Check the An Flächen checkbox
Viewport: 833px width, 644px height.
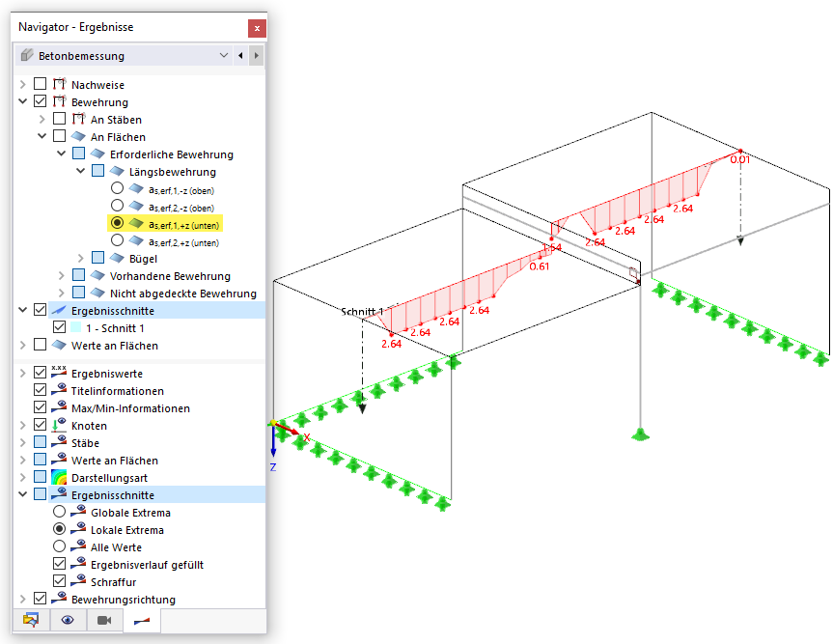tap(60, 136)
